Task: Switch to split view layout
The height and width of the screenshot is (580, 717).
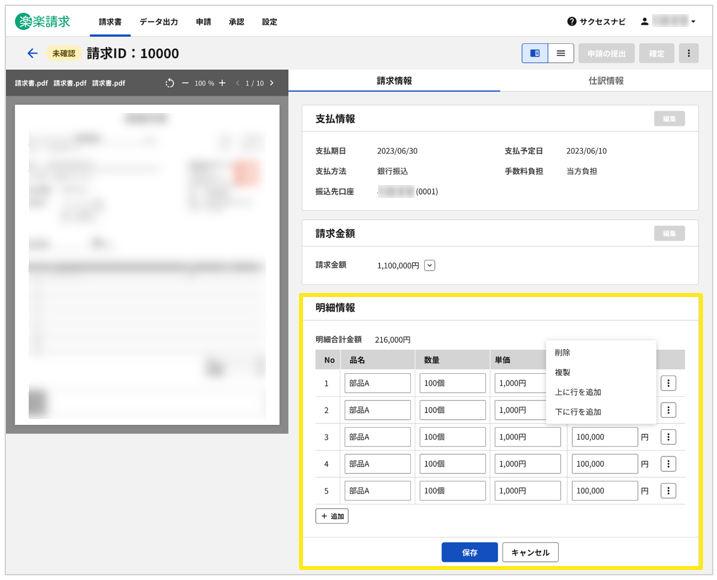Action: (x=535, y=53)
